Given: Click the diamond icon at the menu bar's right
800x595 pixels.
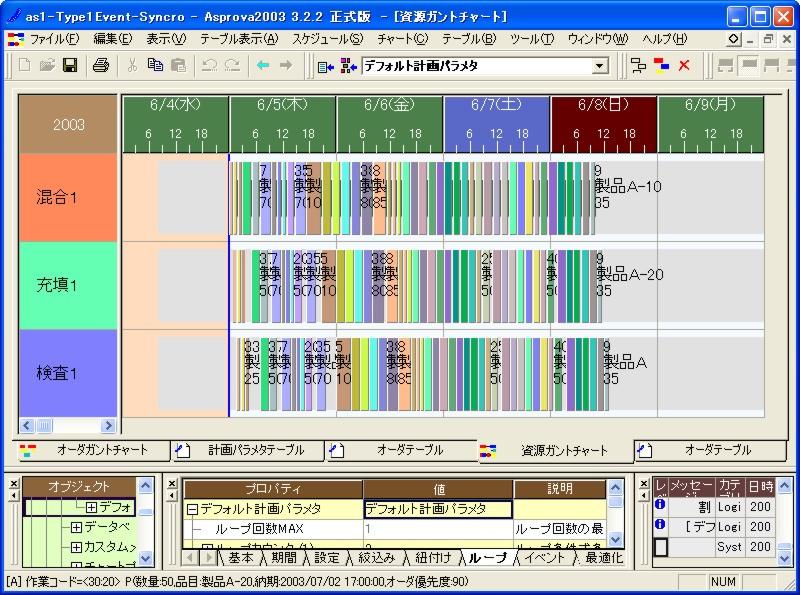Looking at the screenshot, I should [733, 39].
